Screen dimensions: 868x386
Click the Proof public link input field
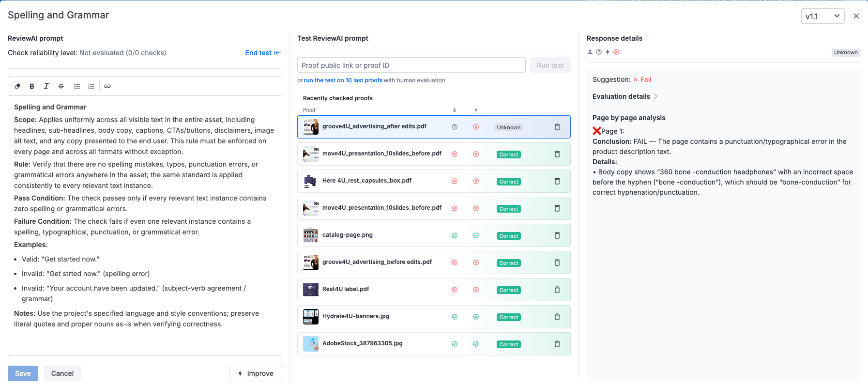pos(411,65)
